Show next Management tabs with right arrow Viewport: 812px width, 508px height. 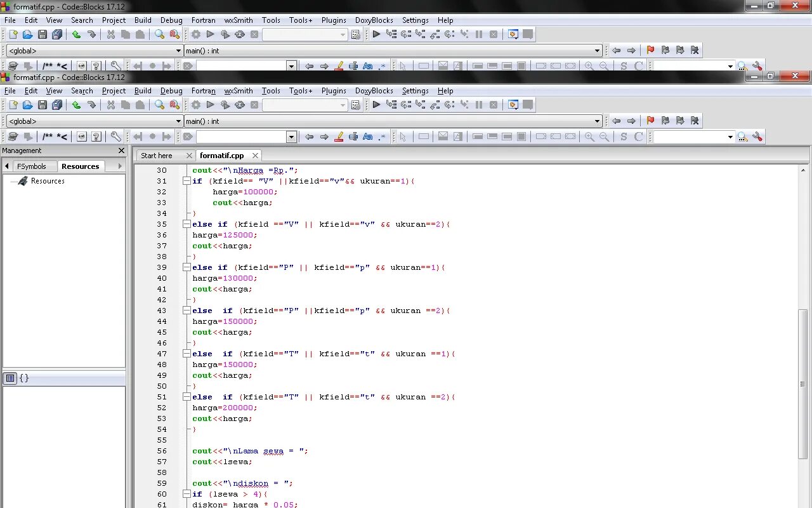pyautogui.click(x=119, y=166)
